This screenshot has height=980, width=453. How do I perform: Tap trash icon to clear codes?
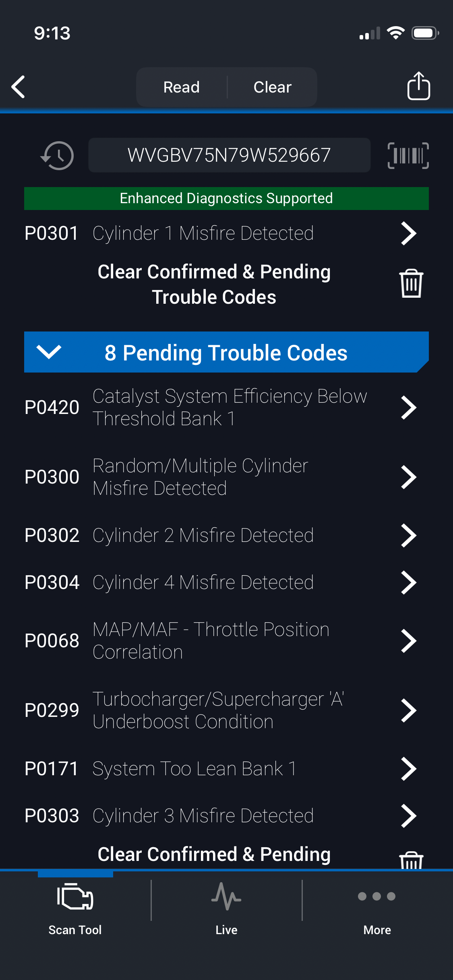click(411, 284)
